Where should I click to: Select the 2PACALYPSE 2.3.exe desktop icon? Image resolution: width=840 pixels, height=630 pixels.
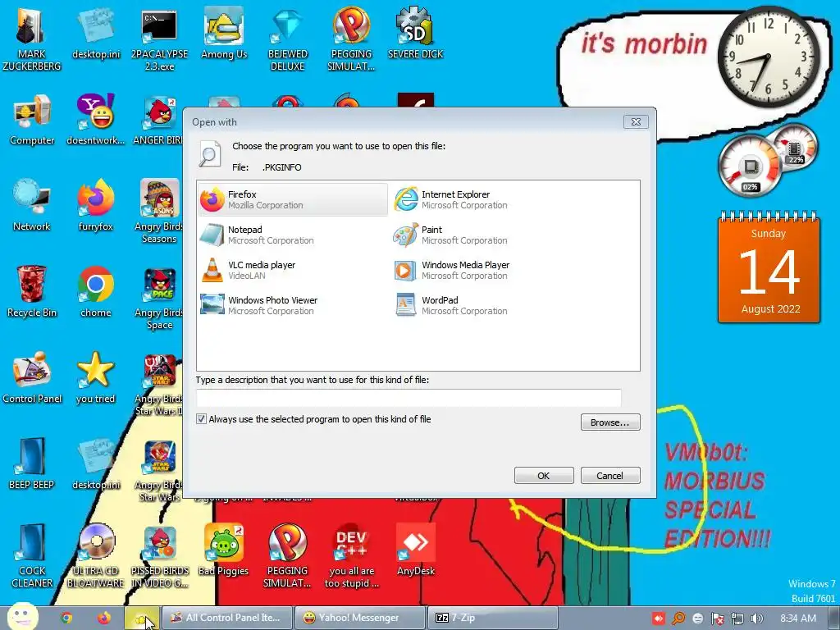click(x=159, y=39)
